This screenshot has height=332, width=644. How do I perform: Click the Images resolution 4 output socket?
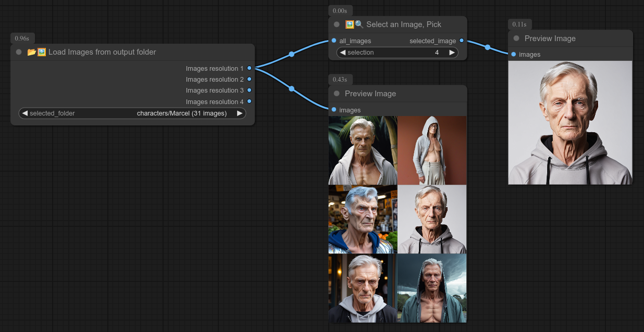tap(250, 101)
